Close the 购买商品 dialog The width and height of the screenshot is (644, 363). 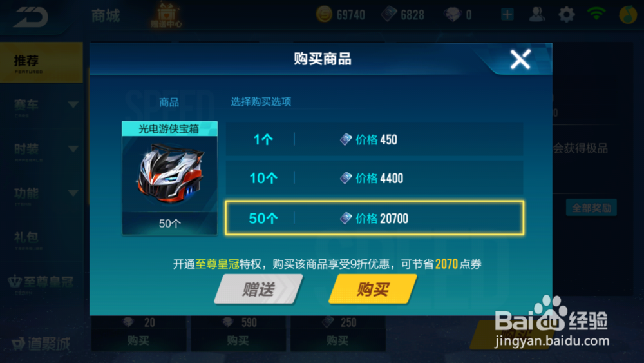pos(520,59)
